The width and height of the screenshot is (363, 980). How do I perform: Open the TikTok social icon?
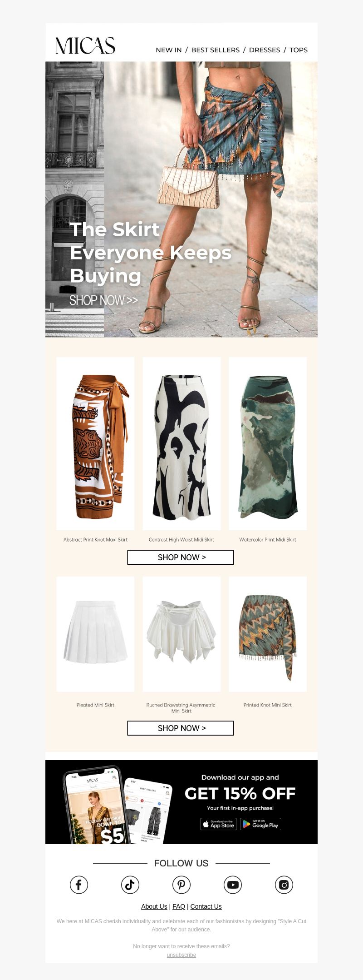click(x=130, y=885)
